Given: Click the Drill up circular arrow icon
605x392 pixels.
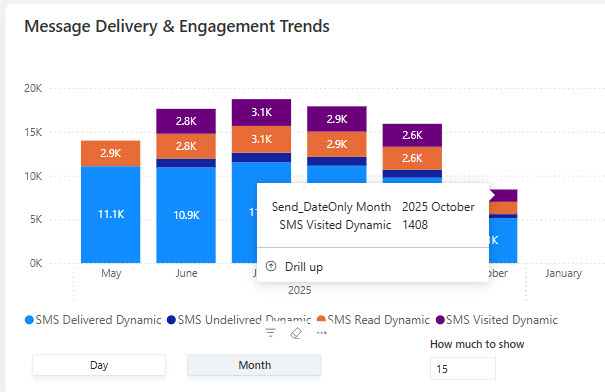Looking at the screenshot, I should (271, 266).
